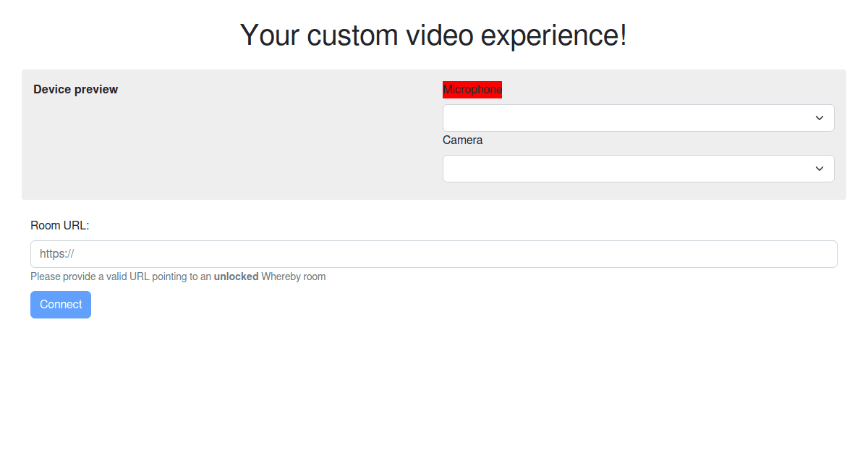
Task: Click the bolded word unlocked in helper text
Action: [236, 276]
